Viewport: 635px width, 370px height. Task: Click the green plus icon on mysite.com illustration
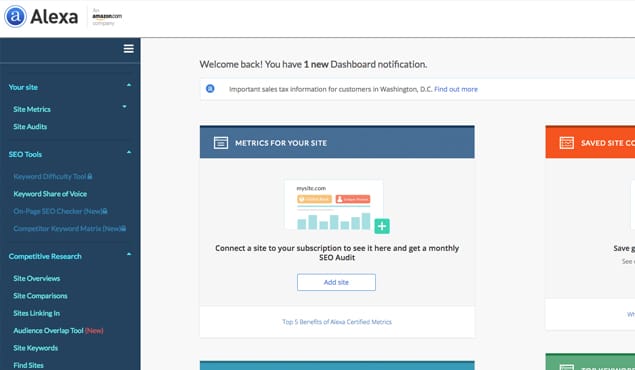coord(382,226)
